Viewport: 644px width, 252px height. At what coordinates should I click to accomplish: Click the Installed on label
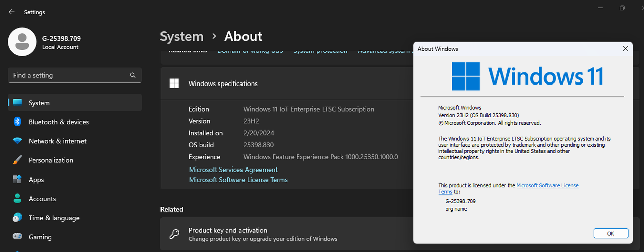(206, 133)
